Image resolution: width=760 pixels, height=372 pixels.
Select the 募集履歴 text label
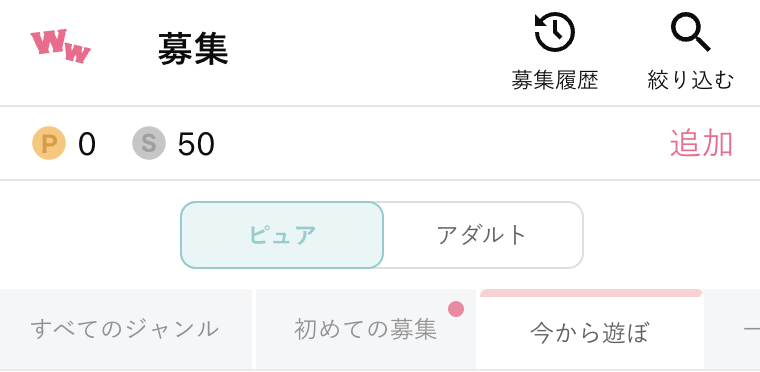(554, 80)
